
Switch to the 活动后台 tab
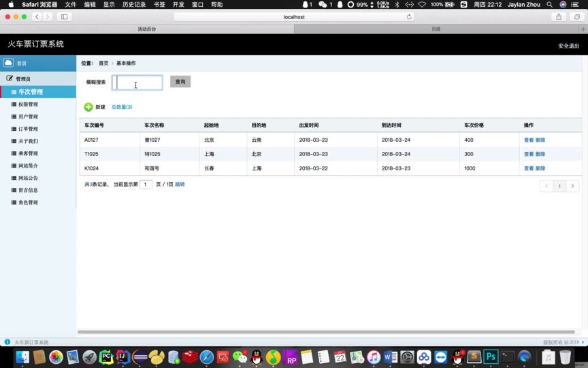(x=146, y=29)
